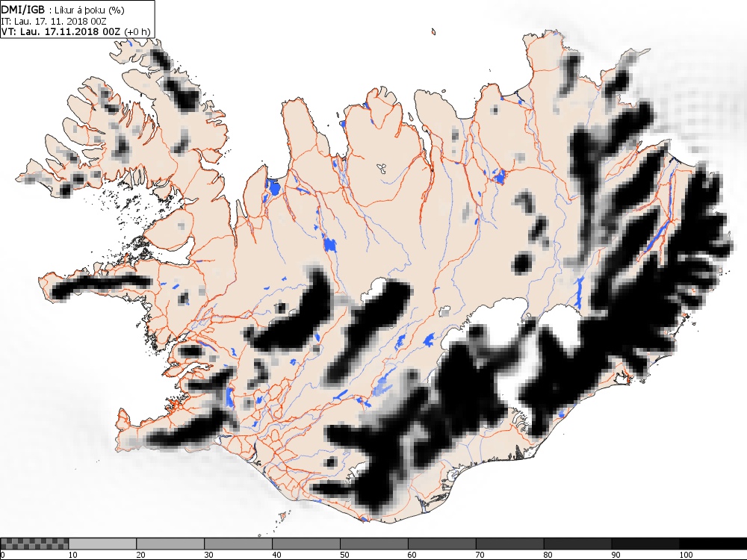Click the legend label '0'
Viewport: 747px width, 560px height.
click(2, 555)
